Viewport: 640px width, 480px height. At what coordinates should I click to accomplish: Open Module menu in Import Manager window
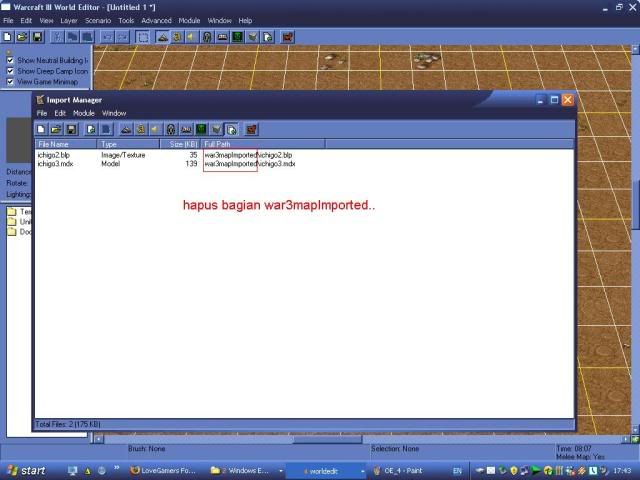pos(84,113)
